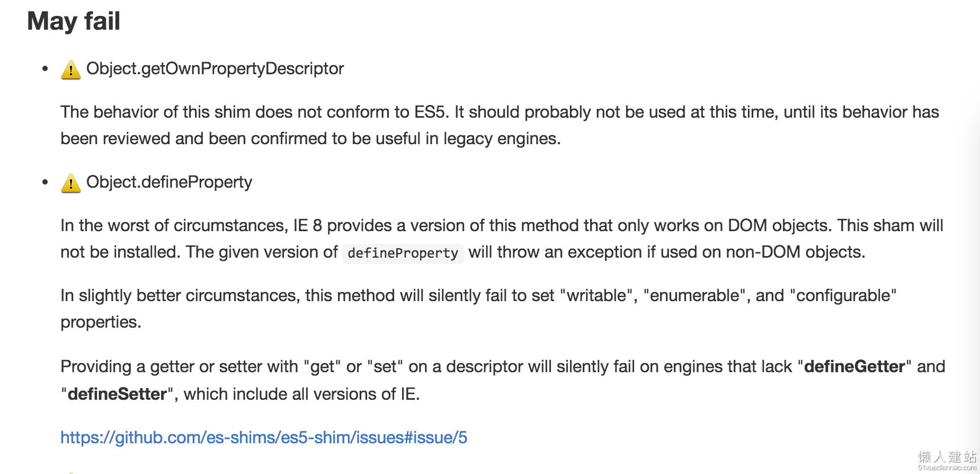Click the paragraph starting "The behavior of this shim"

[x=500, y=125]
